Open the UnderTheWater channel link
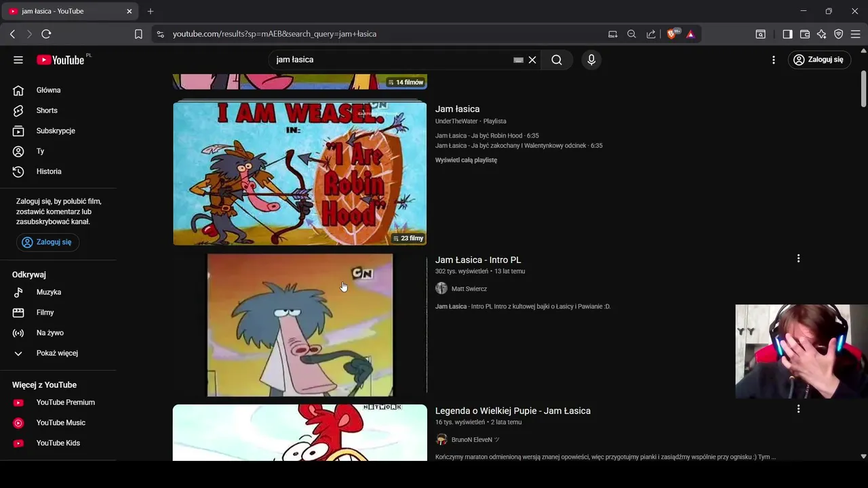 (x=456, y=121)
